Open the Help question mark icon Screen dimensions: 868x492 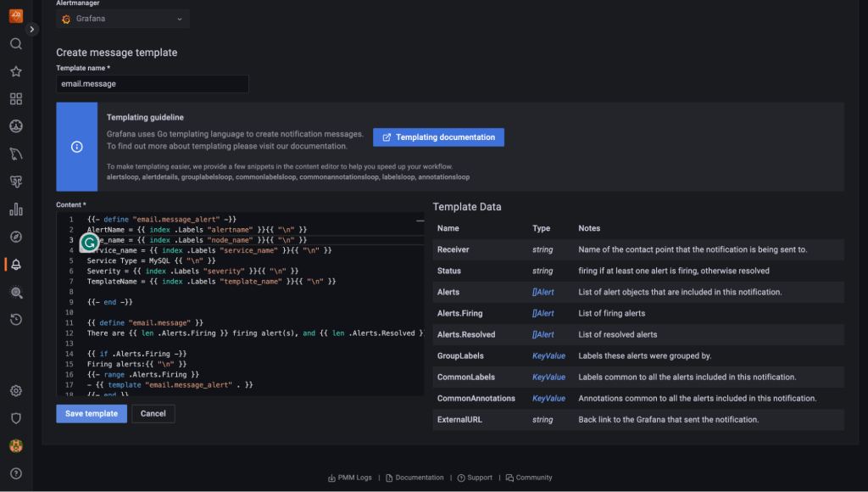(x=16, y=473)
